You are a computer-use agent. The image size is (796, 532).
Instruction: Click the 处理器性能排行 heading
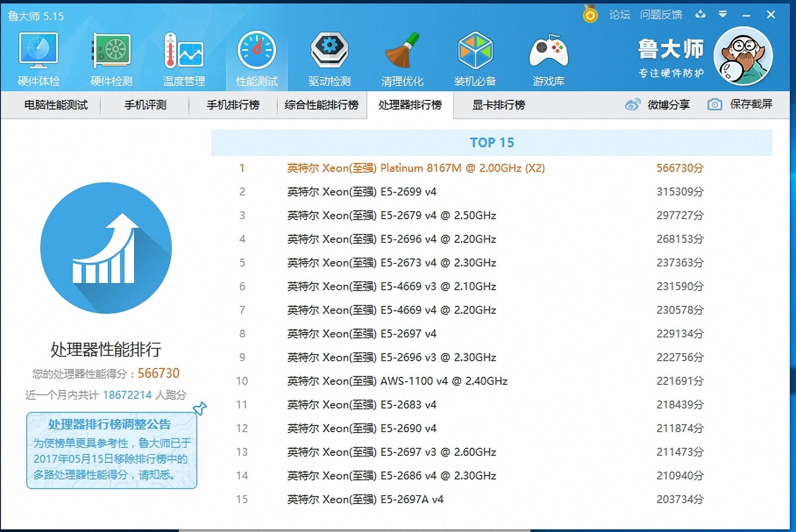[x=106, y=349]
